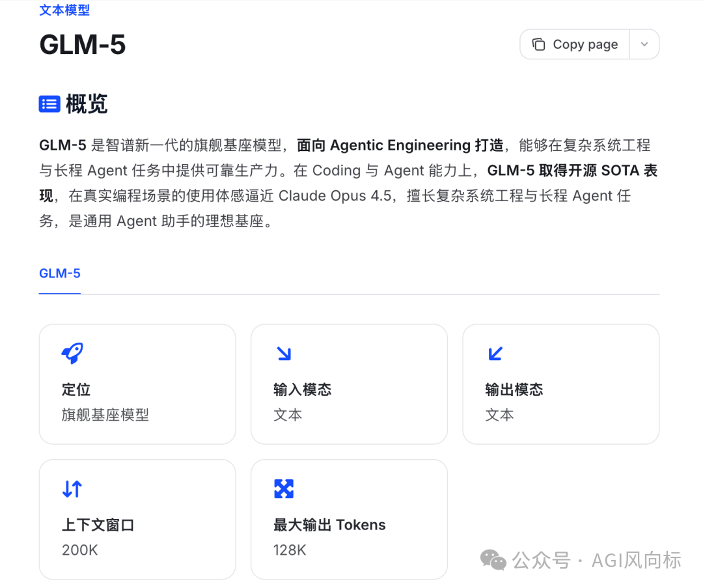Viewport: 703px width, 588px height.
Task: Click 文本 value under 输出模态
Action: 499,415
